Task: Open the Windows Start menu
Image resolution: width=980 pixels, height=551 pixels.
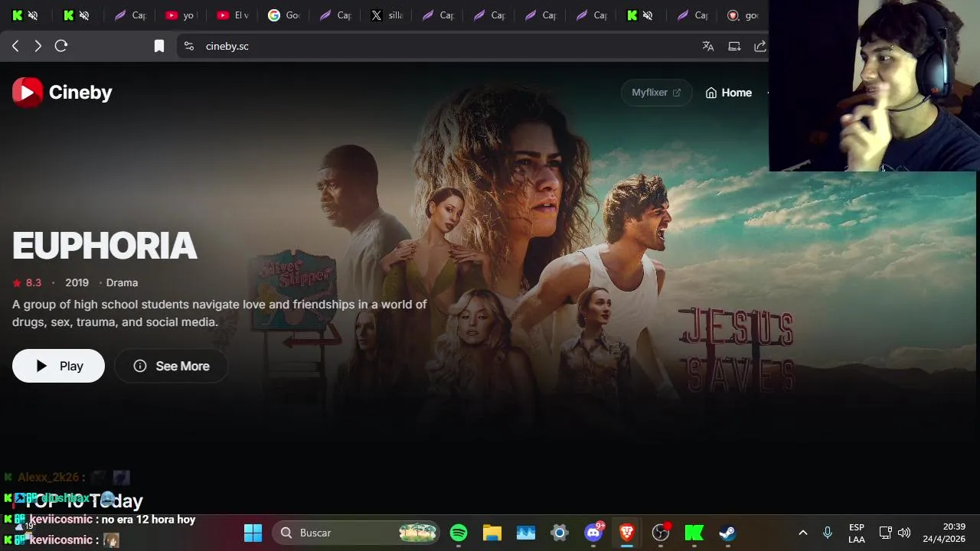Action: (x=253, y=533)
